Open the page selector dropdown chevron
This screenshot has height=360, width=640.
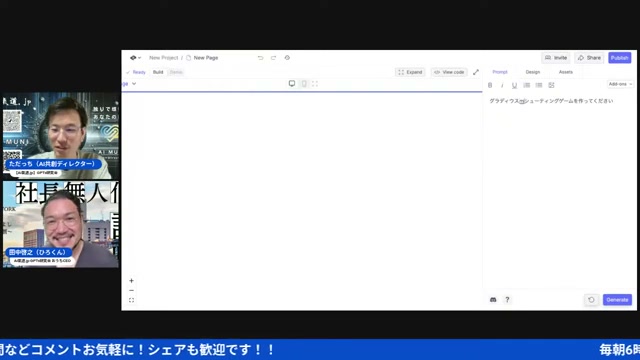[134, 84]
